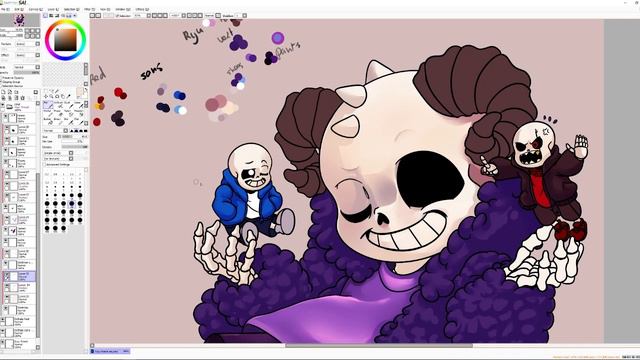Select the Water brush tool
The image size is (640, 360).
coord(78,105)
